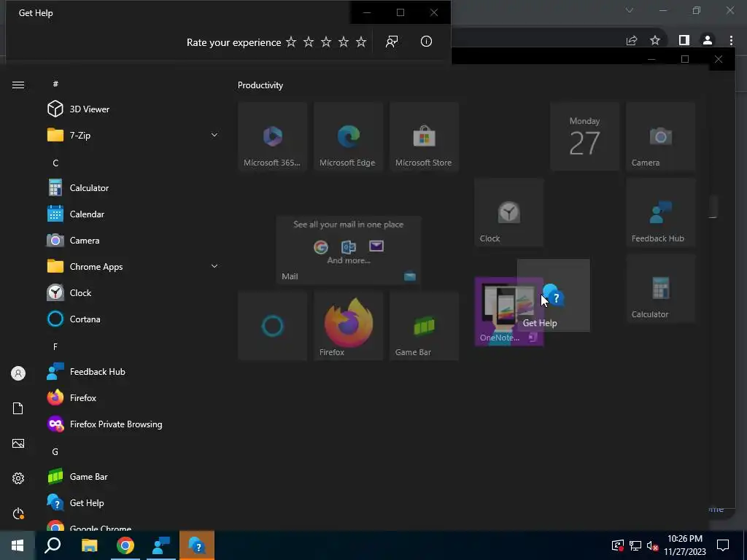Open the notification center icon

tap(723, 545)
